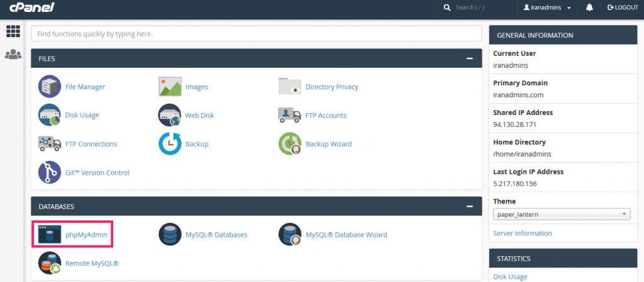Screen dimensions: 644x282
Task: Open the FTP Connections icon
Action: pyautogui.click(x=50, y=144)
